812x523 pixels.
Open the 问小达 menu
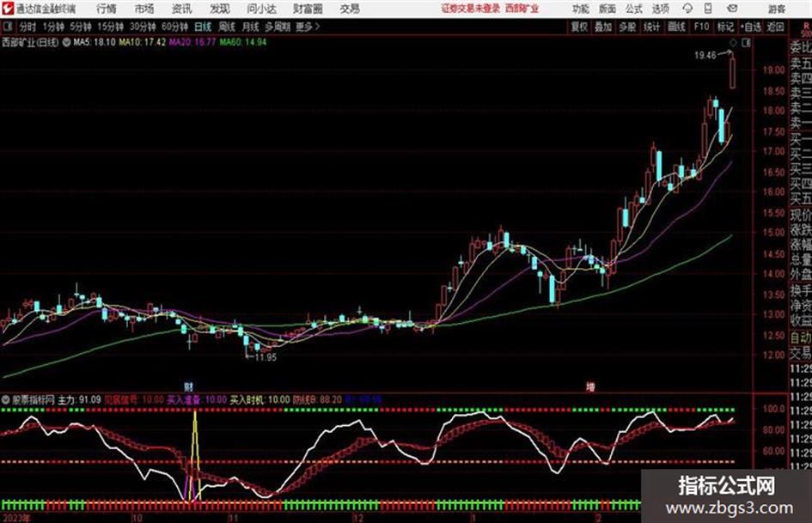coord(261,9)
